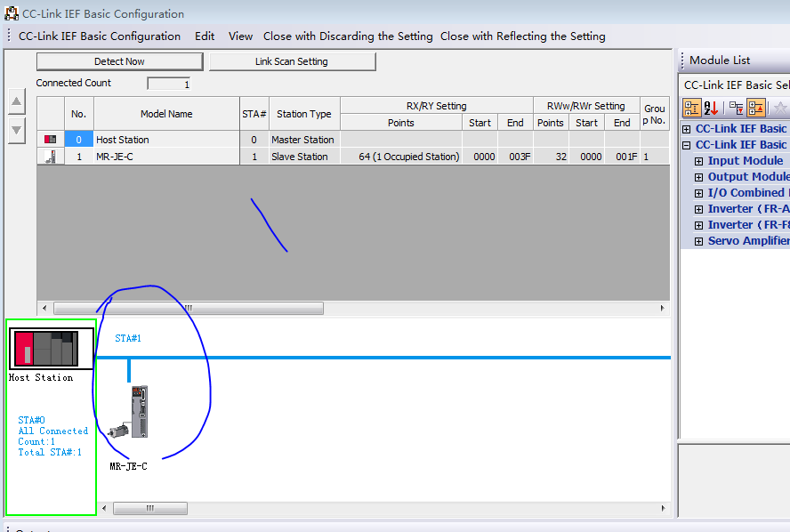
Task: Click the station table horizontal scrollbar thumb
Action: coord(187,308)
